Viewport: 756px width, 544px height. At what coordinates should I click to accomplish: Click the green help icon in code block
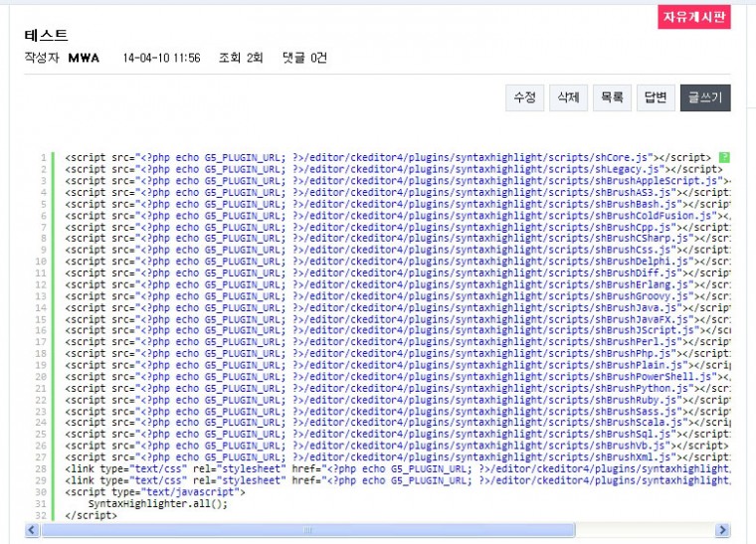[x=725, y=157]
